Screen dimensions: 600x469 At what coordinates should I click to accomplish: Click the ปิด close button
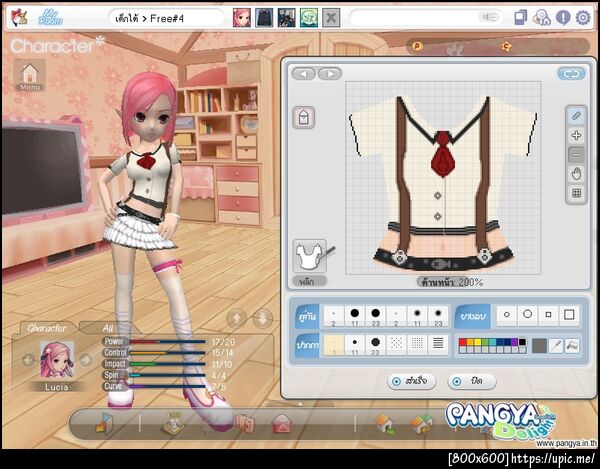click(472, 381)
